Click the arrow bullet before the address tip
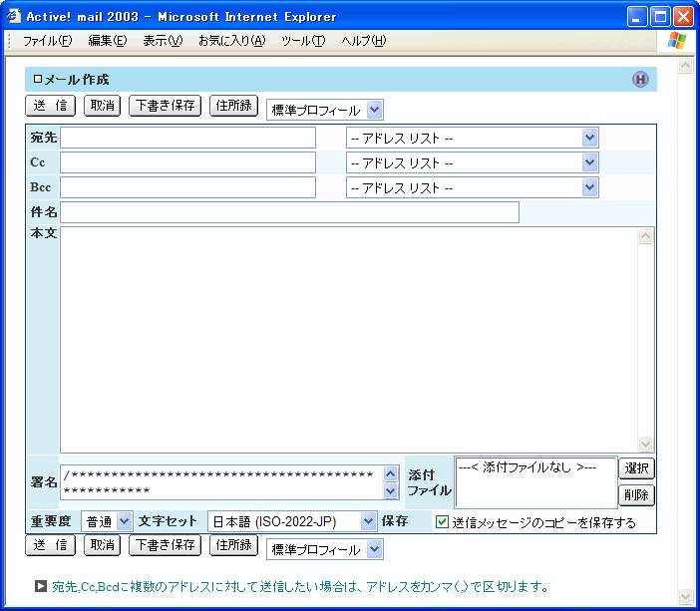The width and height of the screenshot is (700, 611). pos(41,586)
